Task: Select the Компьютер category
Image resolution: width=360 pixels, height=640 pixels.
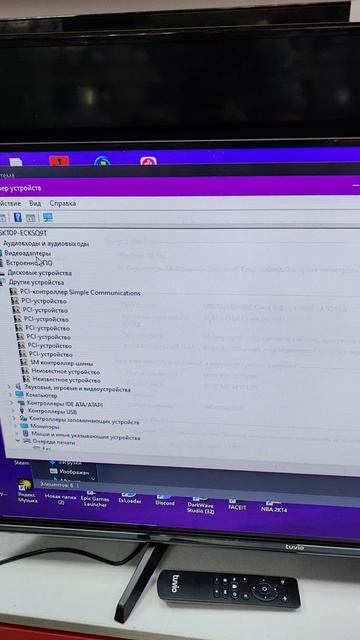Action: click(41, 395)
